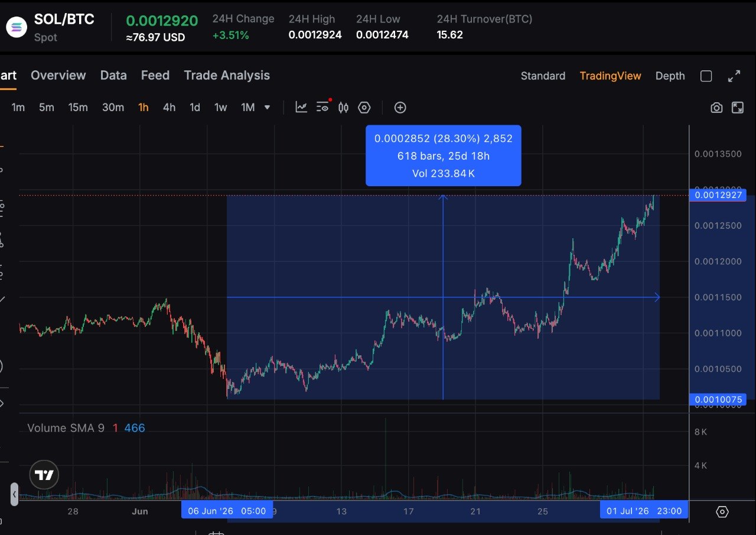This screenshot has height=535, width=756.
Task: Open the Trade Analysis tab
Action: [x=227, y=75]
